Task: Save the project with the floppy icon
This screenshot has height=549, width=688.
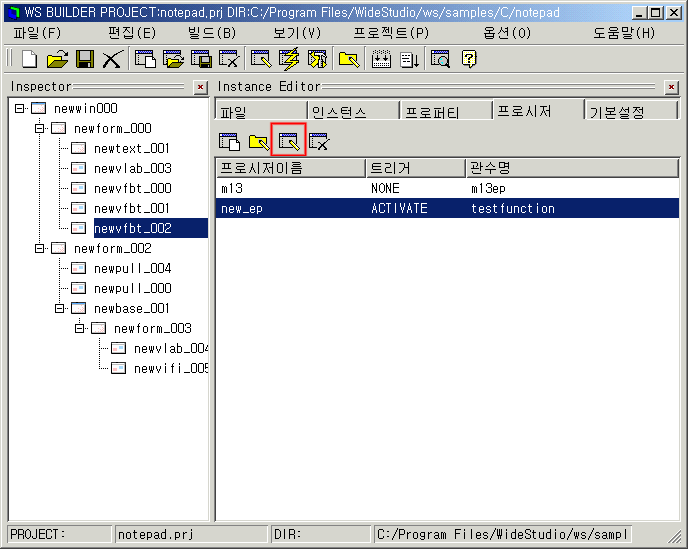Action: tap(85, 59)
